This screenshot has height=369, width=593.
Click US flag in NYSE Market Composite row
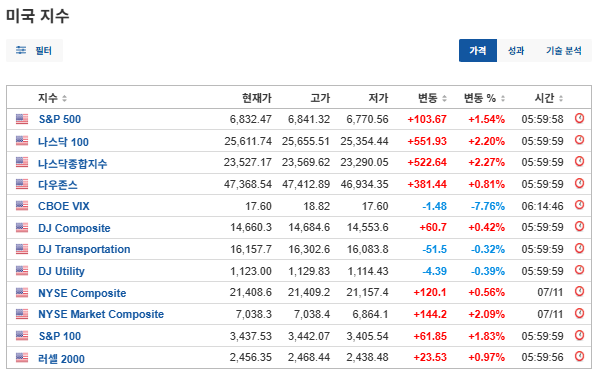(x=22, y=314)
